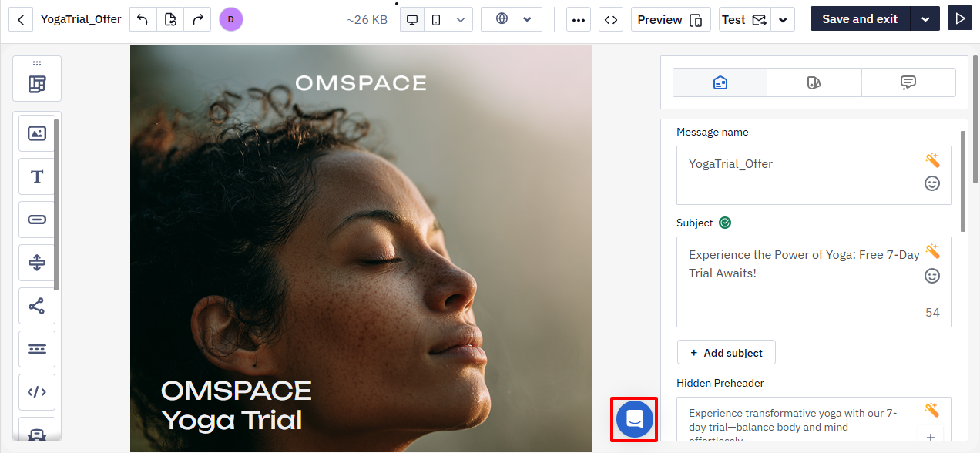Send a Test email
Image resolution: width=980 pixels, height=453 pixels.
744,19
